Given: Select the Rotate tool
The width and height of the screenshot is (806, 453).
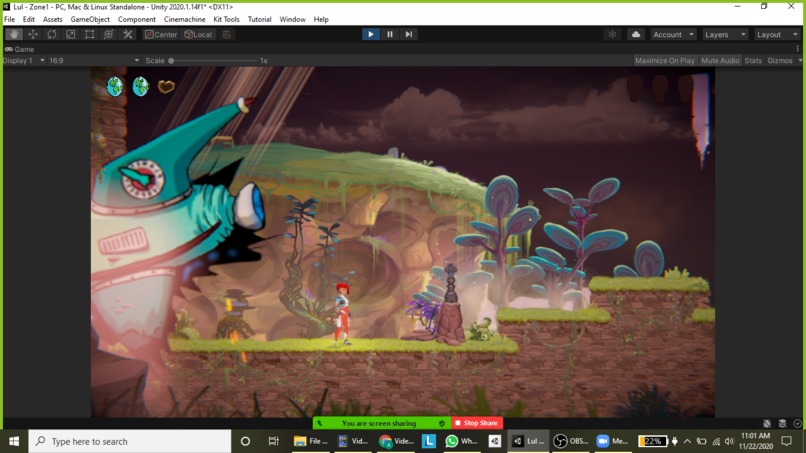Looking at the screenshot, I should point(52,34).
